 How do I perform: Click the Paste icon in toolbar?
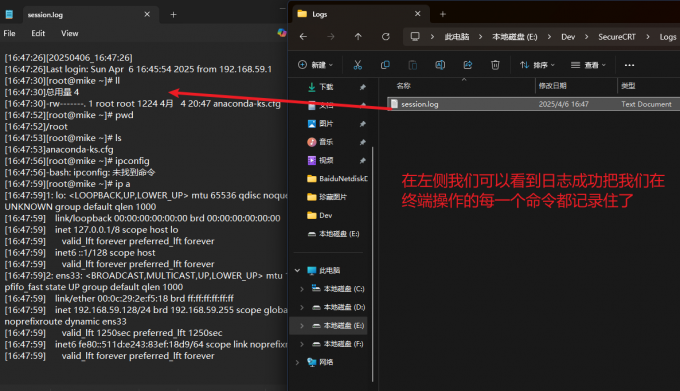click(412, 65)
